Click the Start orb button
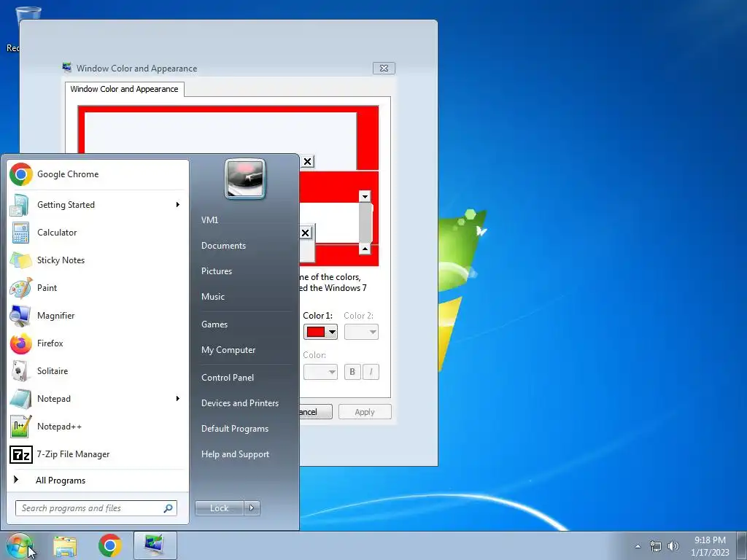This screenshot has width=747, height=560. (19, 545)
